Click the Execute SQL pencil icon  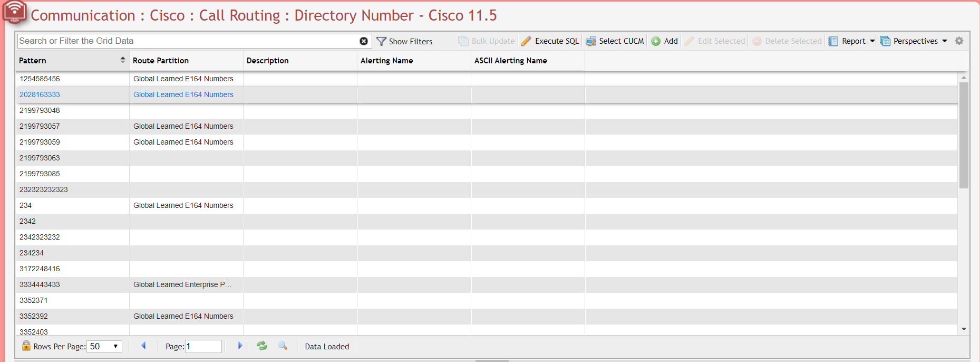(x=526, y=41)
